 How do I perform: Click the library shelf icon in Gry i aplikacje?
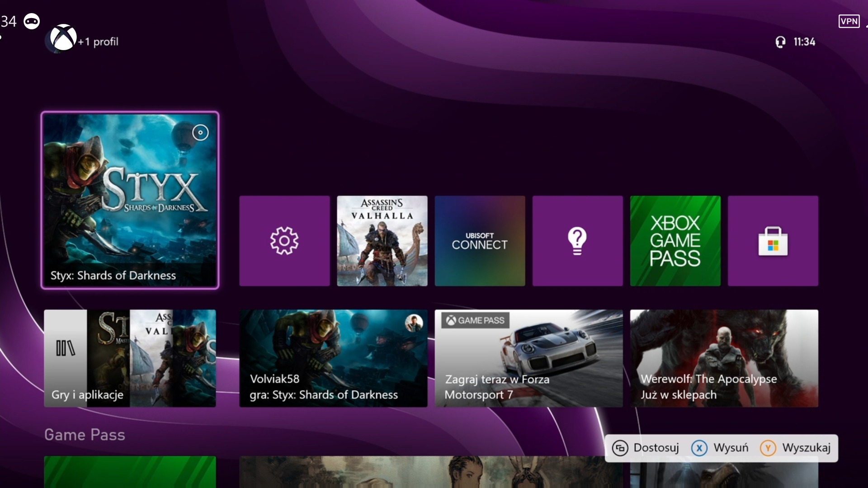[x=65, y=348]
